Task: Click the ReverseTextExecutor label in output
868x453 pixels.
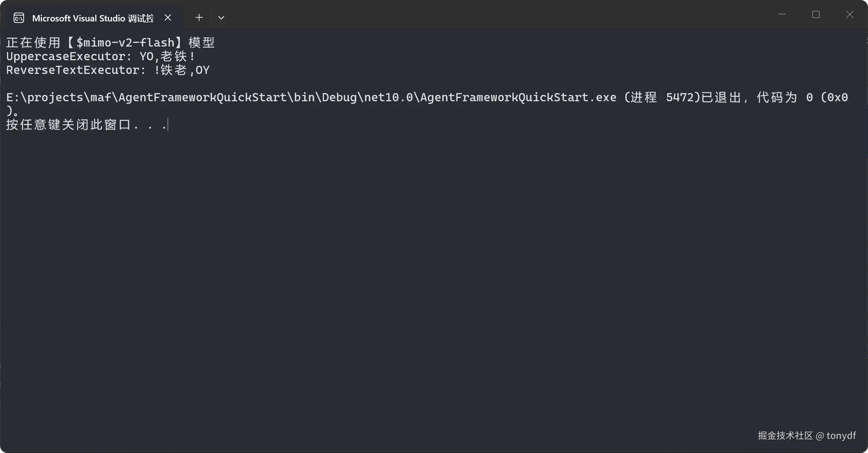Action: pyautogui.click(x=73, y=70)
